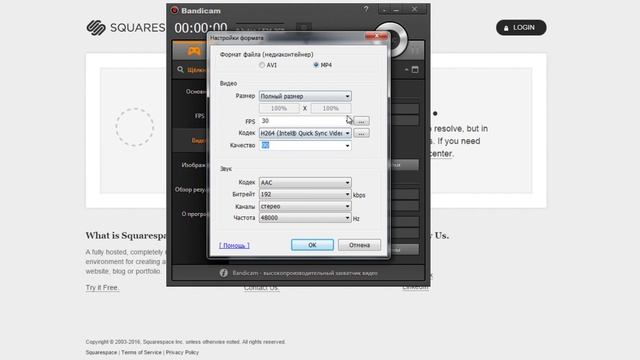The width and height of the screenshot is (640, 360).
Task: Select the game recording gamepad tab icon
Action: 194,51
